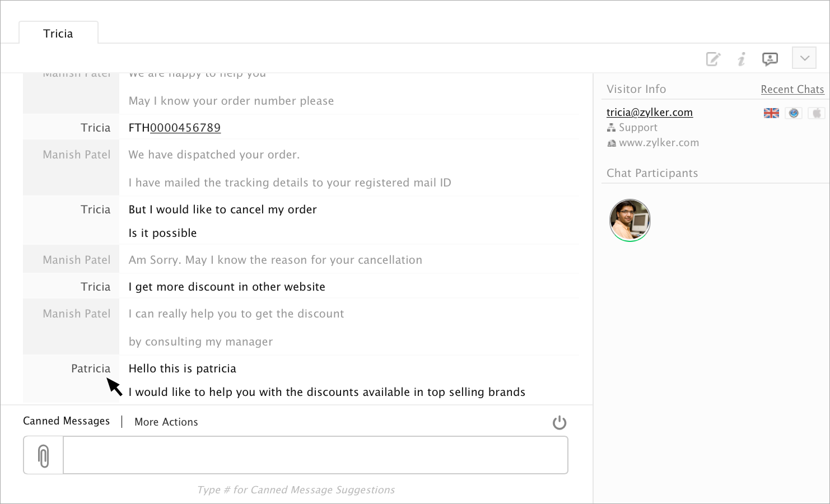Image resolution: width=830 pixels, height=504 pixels.
Task: Open the tricia@zylker.com email link
Action: 650,113
